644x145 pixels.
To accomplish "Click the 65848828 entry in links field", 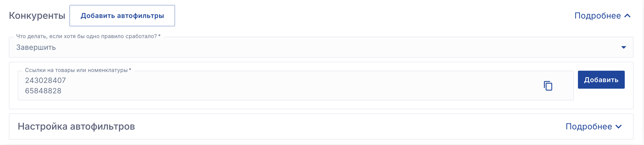I will [x=43, y=91].
